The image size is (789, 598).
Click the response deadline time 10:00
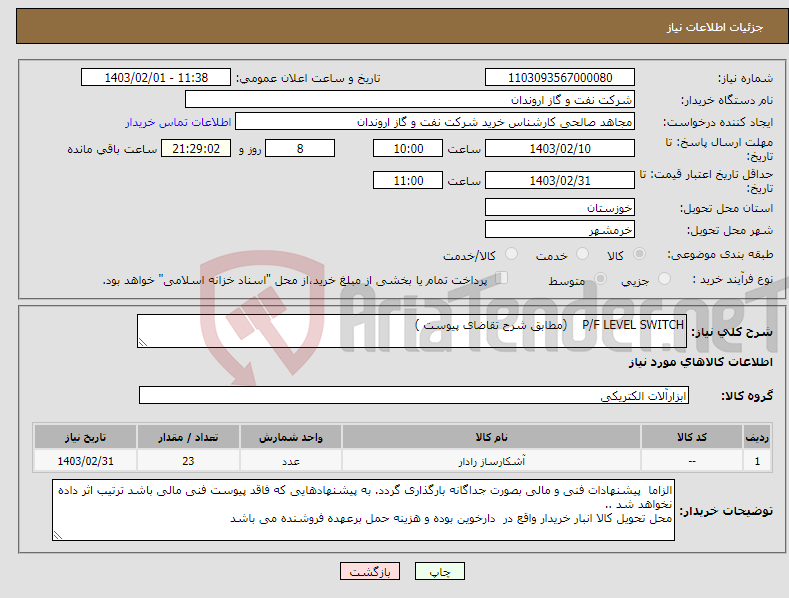click(408, 148)
